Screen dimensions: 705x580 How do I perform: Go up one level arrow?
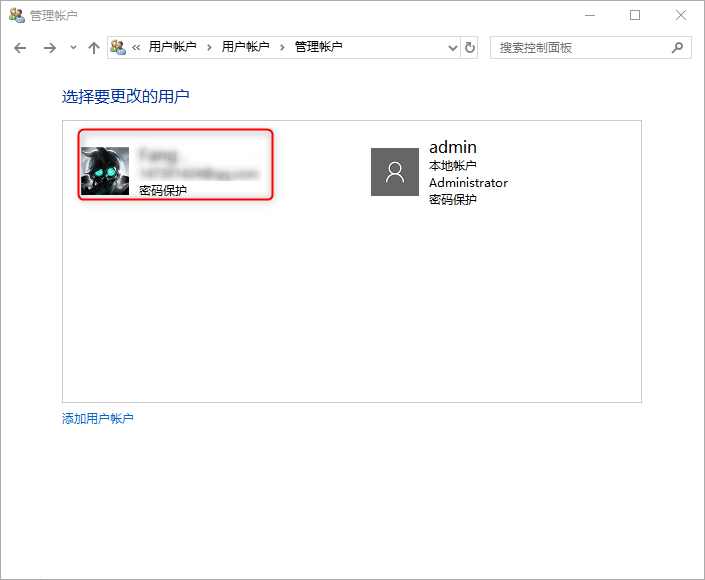pyautogui.click(x=94, y=48)
